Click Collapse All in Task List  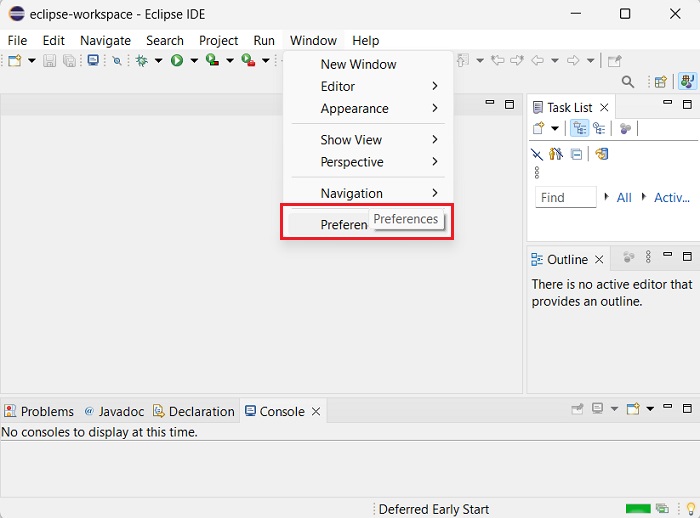tap(576, 155)
